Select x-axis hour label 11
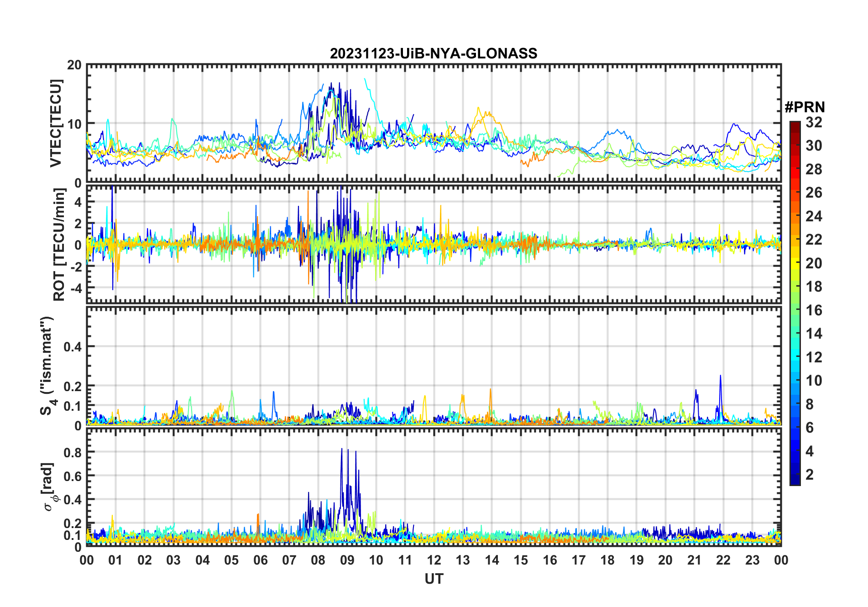The image size is (868, 607). pos(405,560)
